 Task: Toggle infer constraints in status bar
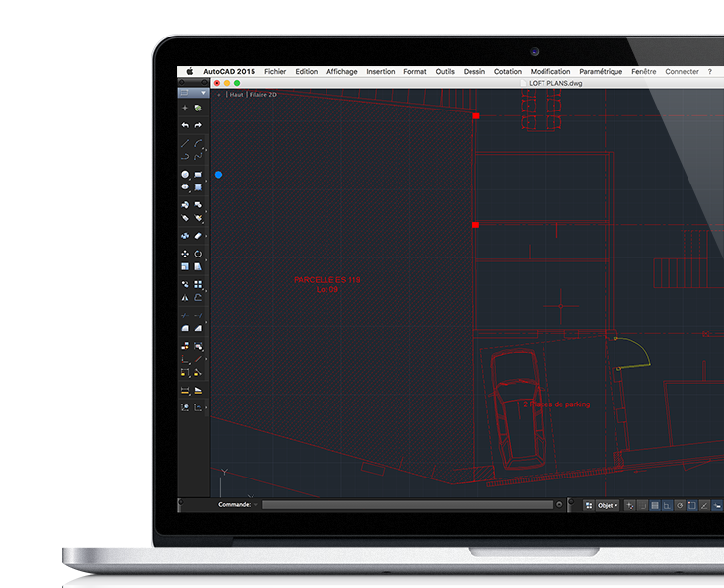(630, 506)
